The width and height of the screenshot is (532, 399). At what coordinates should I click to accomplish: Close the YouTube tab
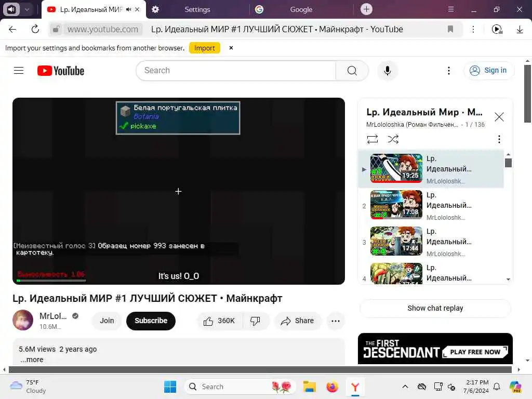(137, 9)
